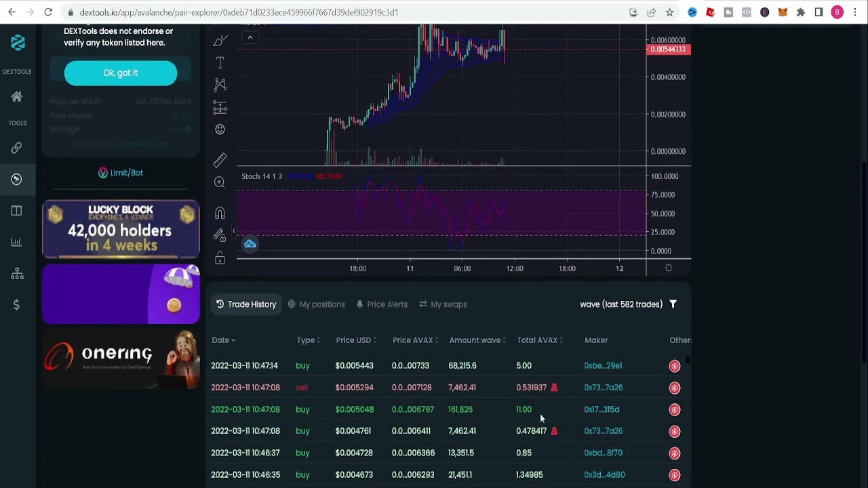Click the Stoch 14 1 3 indicator label
This screenshot has height=488, width=868.
[262, 176]
